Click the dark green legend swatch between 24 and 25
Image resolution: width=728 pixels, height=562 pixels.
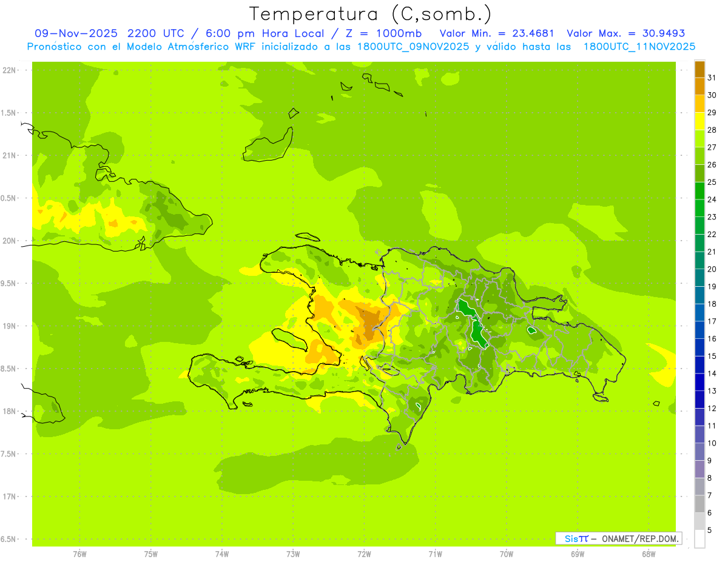coord(699,190)
